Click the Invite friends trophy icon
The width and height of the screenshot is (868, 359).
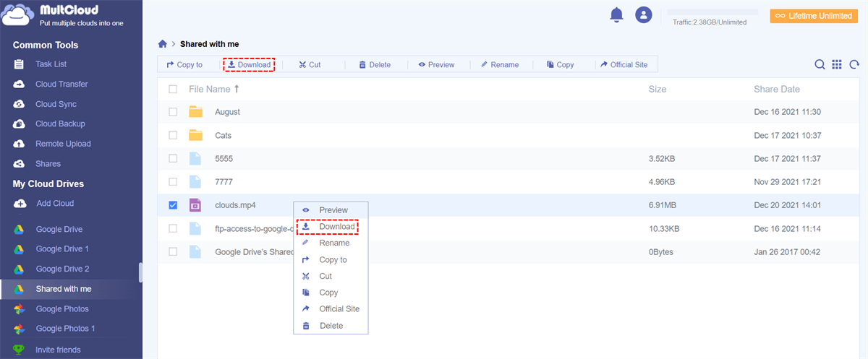pos(20,350)
